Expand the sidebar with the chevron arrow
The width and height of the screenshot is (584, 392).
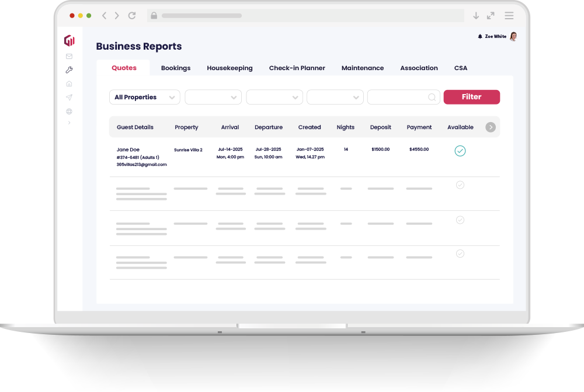point(69,123)
